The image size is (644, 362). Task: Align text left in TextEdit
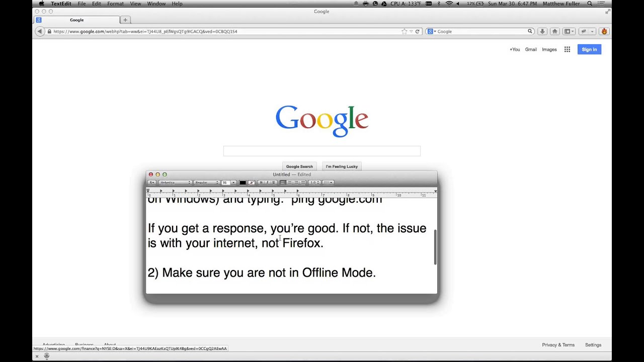pyautogui.click(x=283, y=183)
